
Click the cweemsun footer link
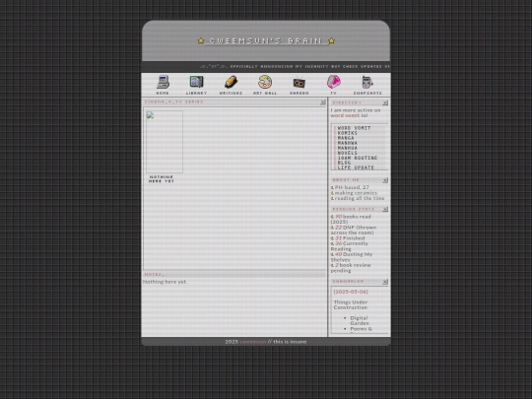pos(253,342)
